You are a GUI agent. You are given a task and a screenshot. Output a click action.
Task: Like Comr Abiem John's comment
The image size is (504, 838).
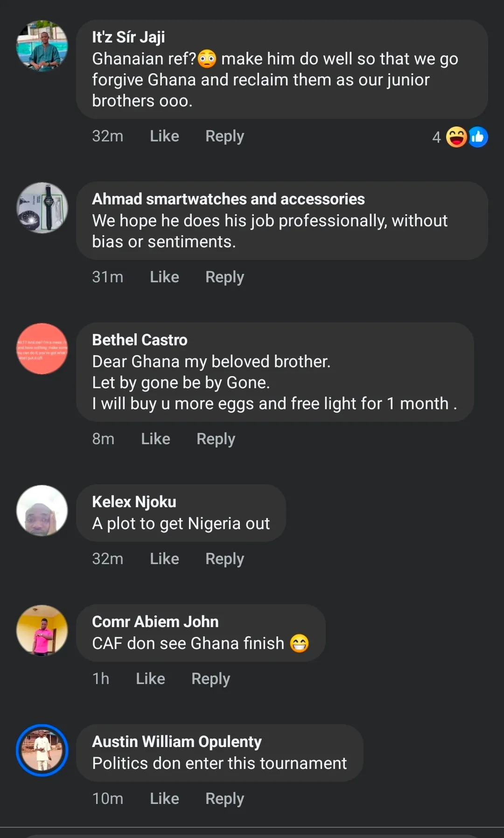point(150,679)
